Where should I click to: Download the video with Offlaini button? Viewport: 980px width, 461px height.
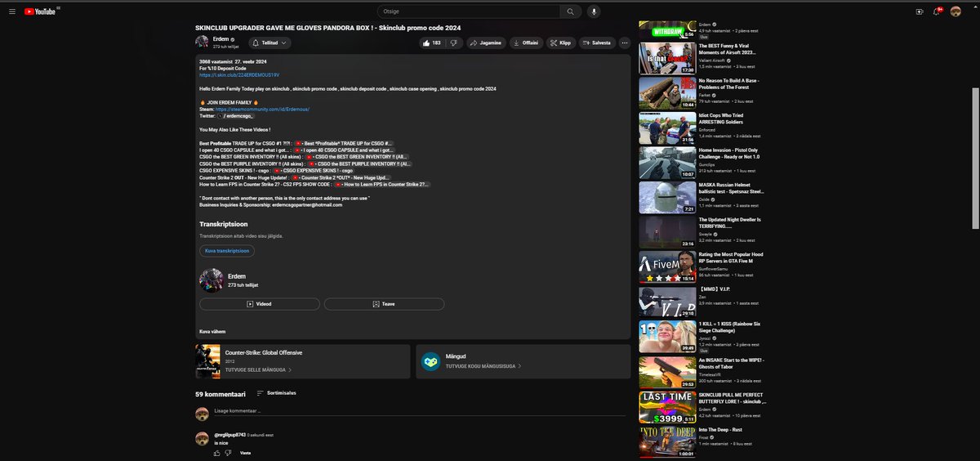pyautogui.click(x=526, y=43)
